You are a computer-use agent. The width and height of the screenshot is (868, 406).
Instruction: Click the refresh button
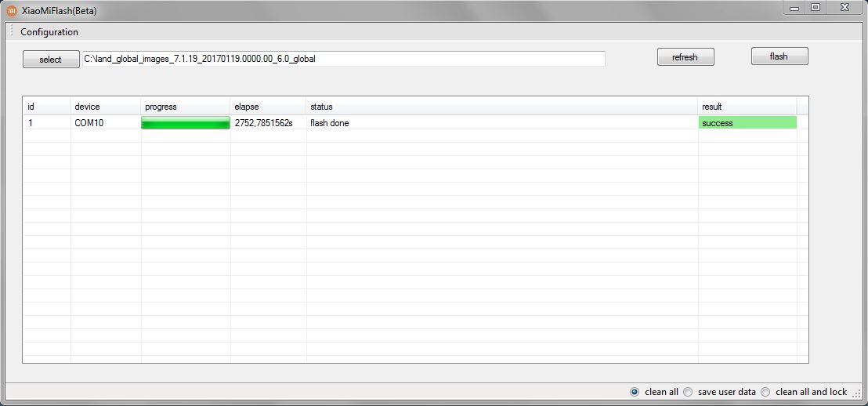point(685,57)
